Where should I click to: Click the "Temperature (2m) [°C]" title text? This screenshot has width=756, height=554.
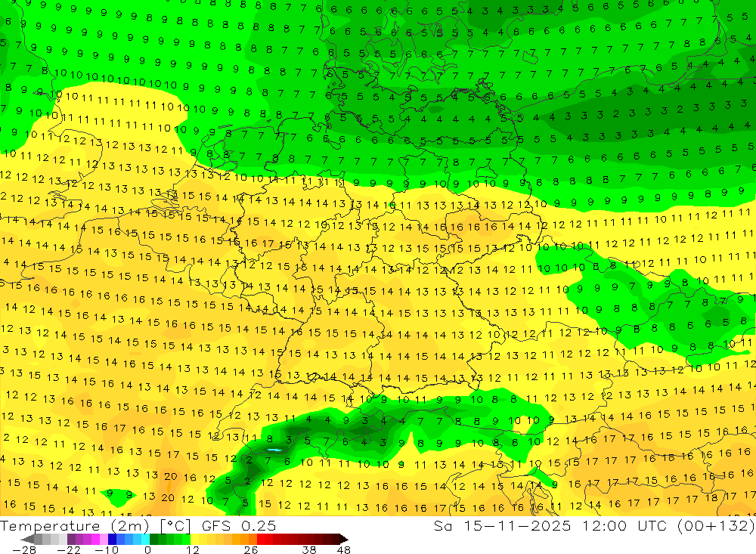point(95,526)
